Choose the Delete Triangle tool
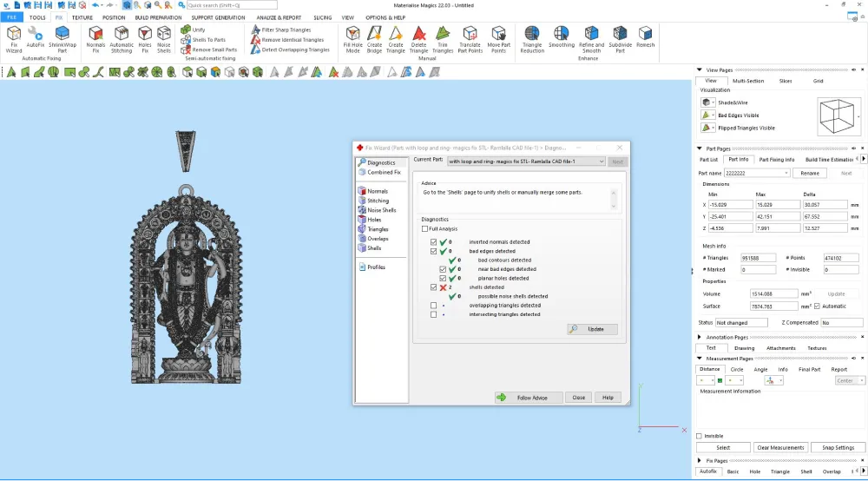Viewport: 868px width, 481px height. [x=419, y=39]
